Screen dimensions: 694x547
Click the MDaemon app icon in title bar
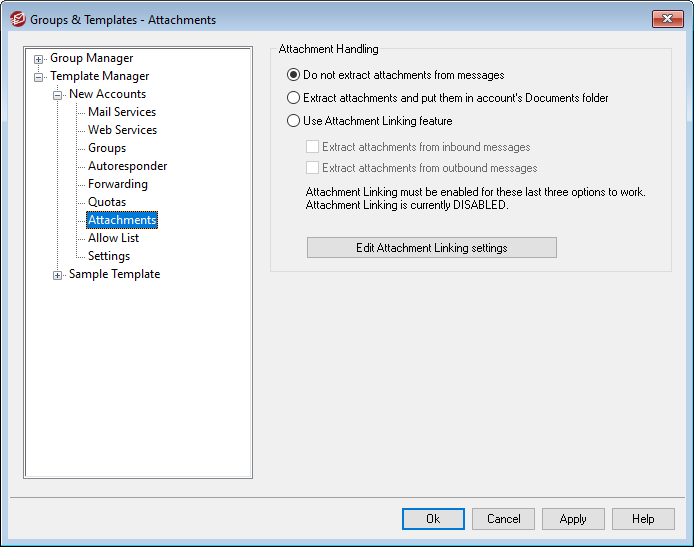[17, 19]
